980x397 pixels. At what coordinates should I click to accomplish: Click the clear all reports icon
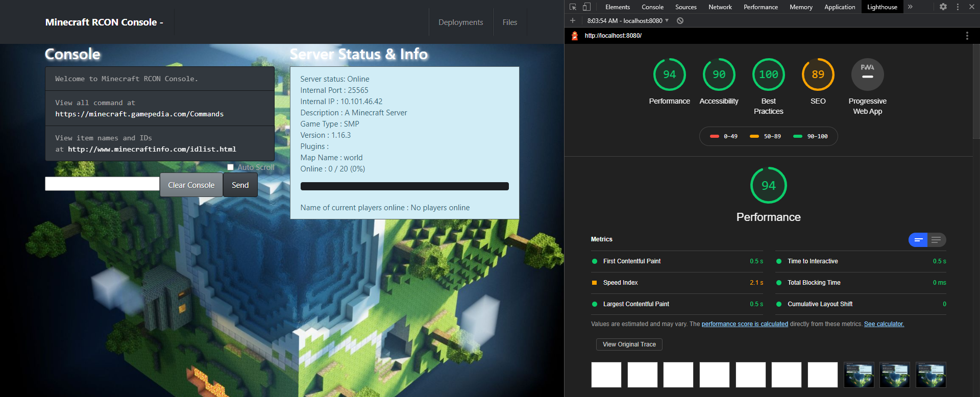[x=680, y=20]
